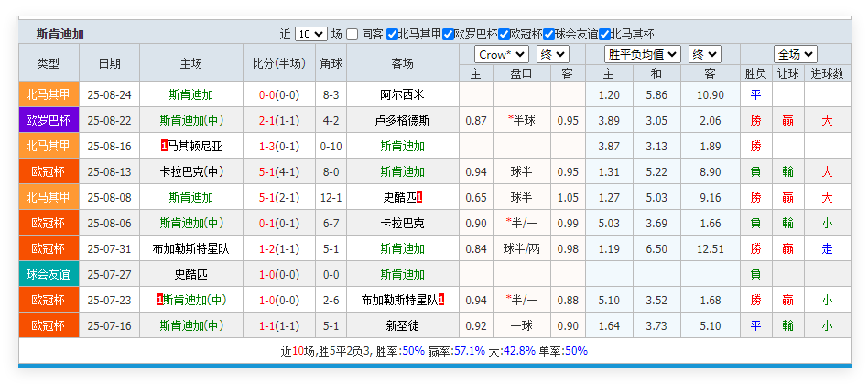Click the 比分(半场) column header
Image resolution: width=868 pixels, height=384 pixels.
[x=278, y=64]
